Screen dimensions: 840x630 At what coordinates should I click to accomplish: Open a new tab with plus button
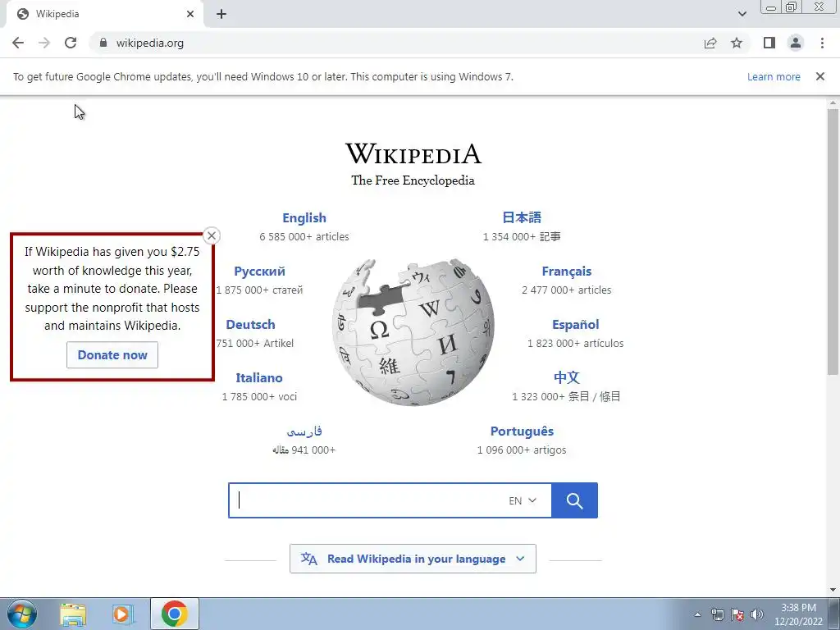coord(221,14)
